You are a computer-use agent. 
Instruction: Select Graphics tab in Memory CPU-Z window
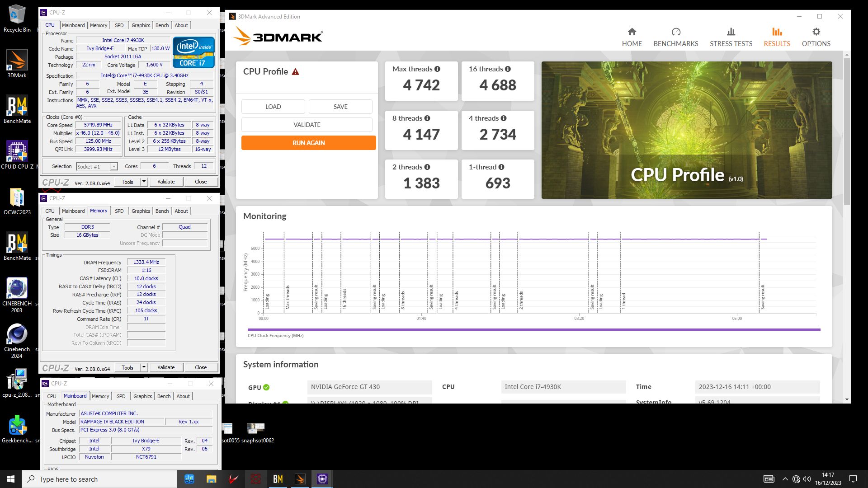click(141, 211)
